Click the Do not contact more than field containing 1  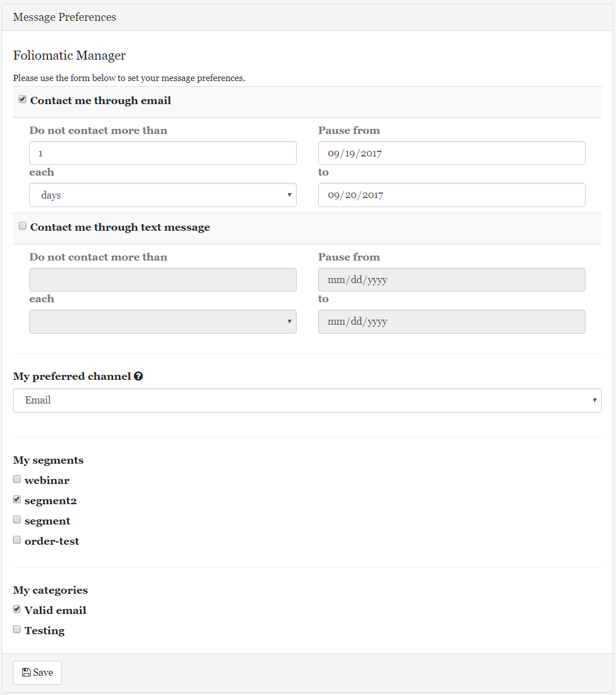pos(163,153)
